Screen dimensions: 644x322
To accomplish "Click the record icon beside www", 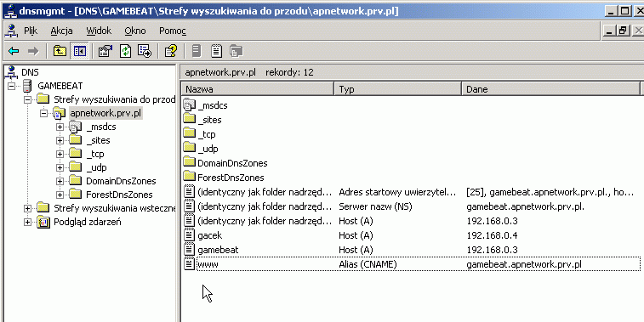I will (189, 264).
